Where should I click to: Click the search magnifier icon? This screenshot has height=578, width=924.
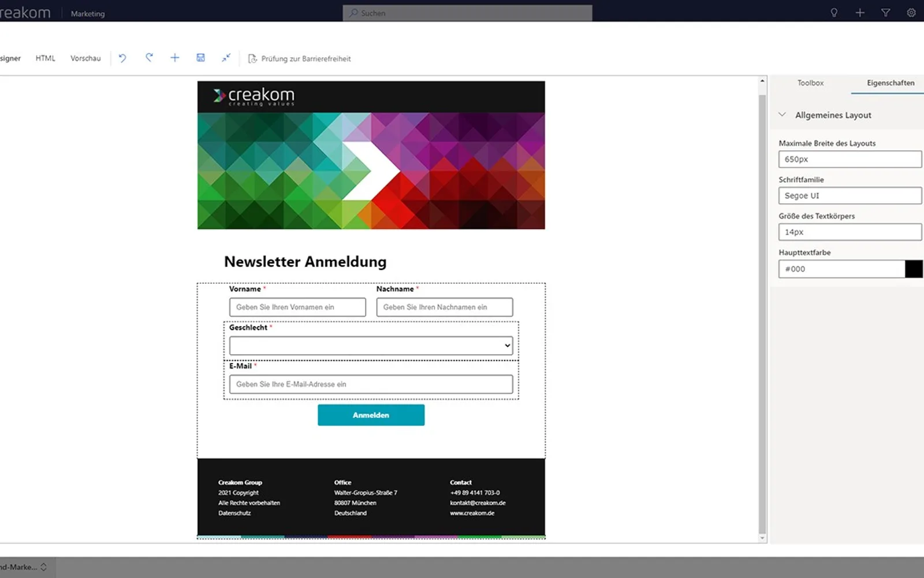[353, 13]
